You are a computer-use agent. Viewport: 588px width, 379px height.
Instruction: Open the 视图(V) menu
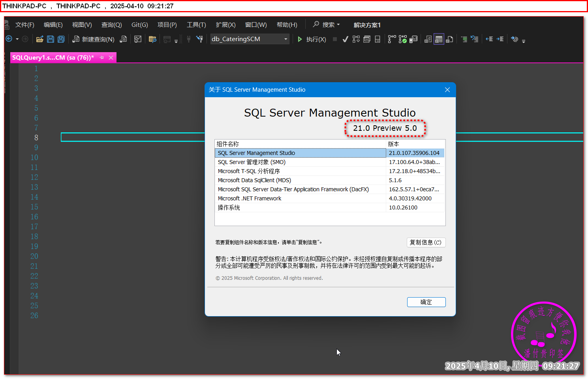(82, 25)
